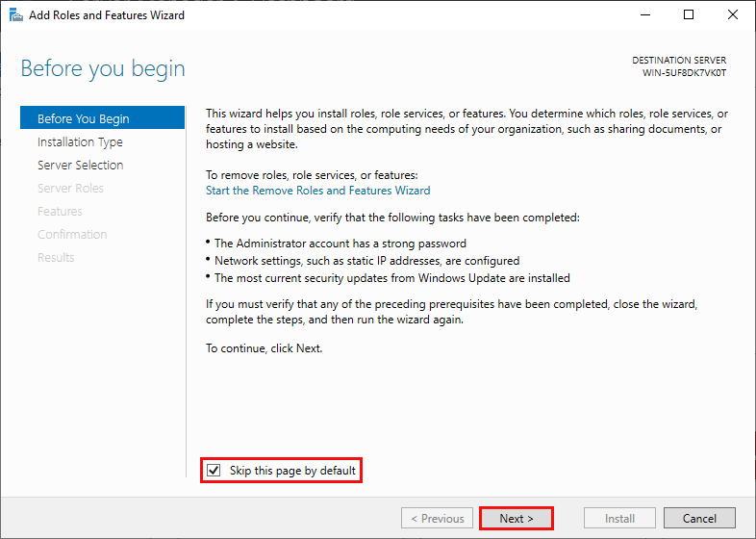Go to the Installation Type step
The image size is (756, 539).
tap(80, 142)
